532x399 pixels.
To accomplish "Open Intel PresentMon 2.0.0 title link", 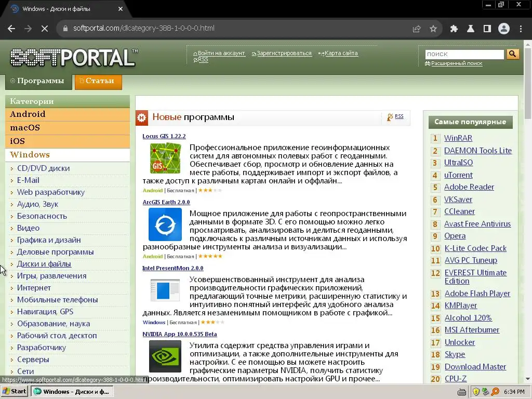I will 173,268.
